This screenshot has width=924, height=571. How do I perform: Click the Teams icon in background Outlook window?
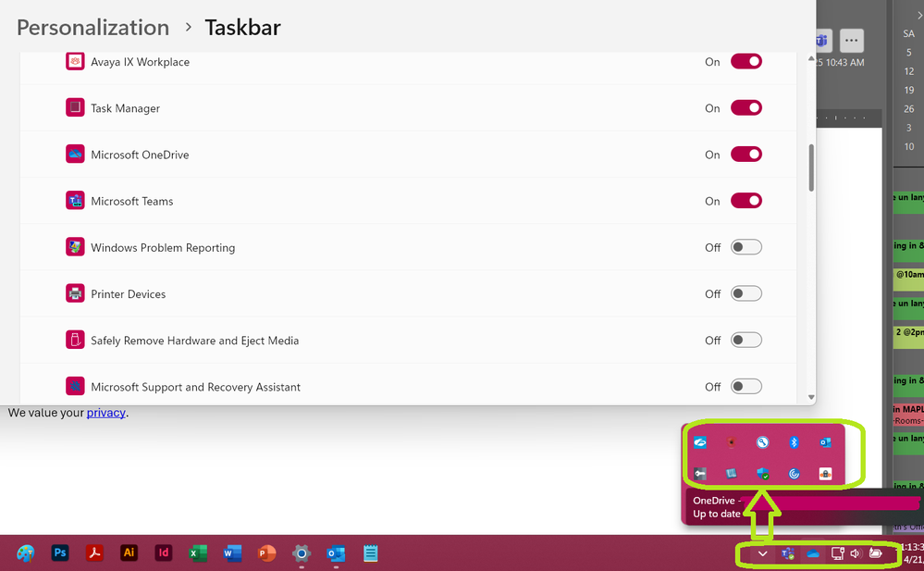822,41
